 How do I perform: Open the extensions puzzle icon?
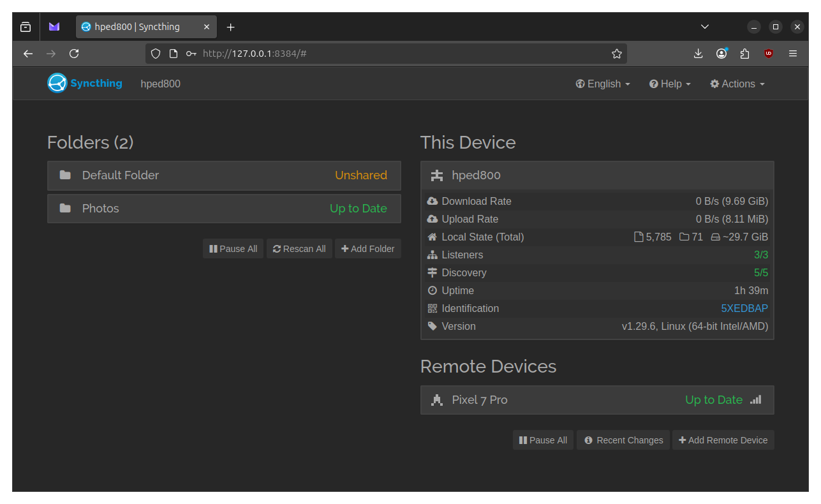point(744,54)
